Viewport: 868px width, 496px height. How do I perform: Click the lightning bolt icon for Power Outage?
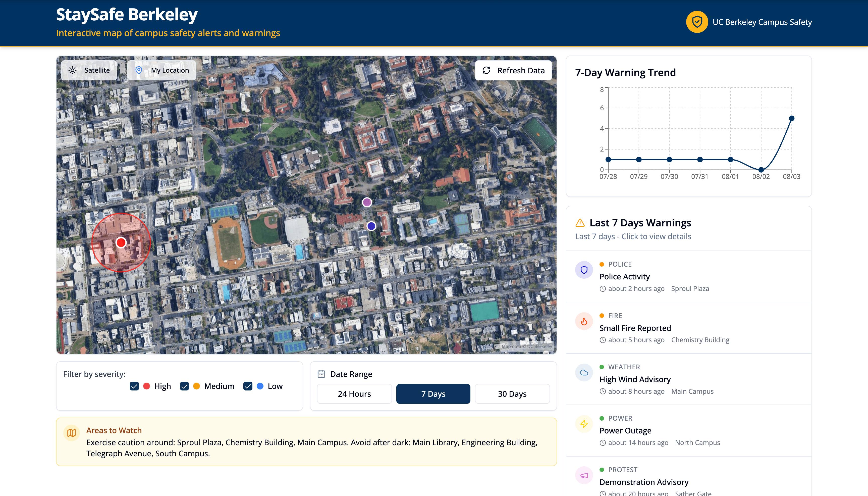(x=584, y=423)
